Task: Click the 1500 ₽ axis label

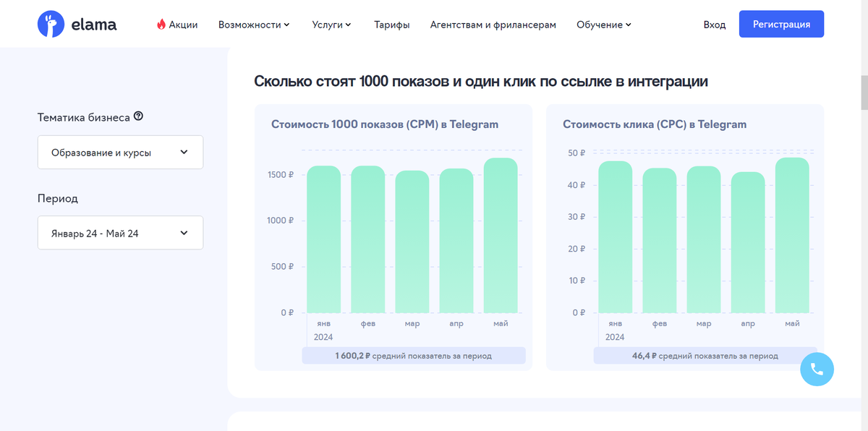Action: click(x=281, y=174)
